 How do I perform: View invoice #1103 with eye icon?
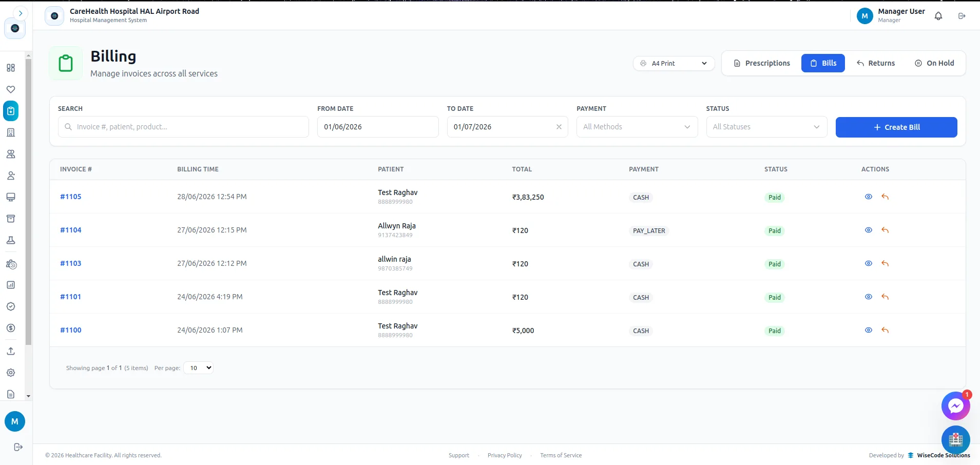[869, 263]
